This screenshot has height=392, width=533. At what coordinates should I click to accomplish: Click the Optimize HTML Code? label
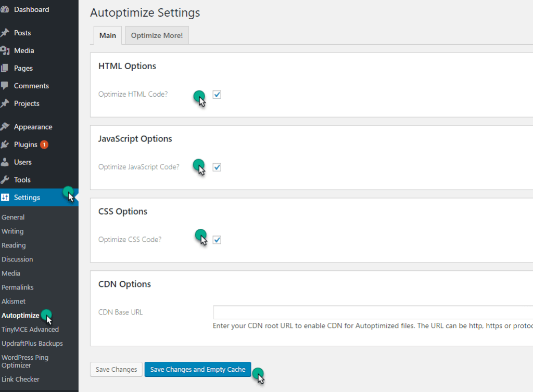coord(133,94)
